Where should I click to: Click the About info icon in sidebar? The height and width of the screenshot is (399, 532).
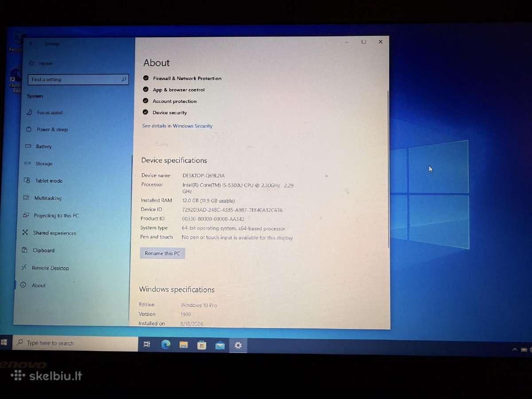click(x=23, y=285)
